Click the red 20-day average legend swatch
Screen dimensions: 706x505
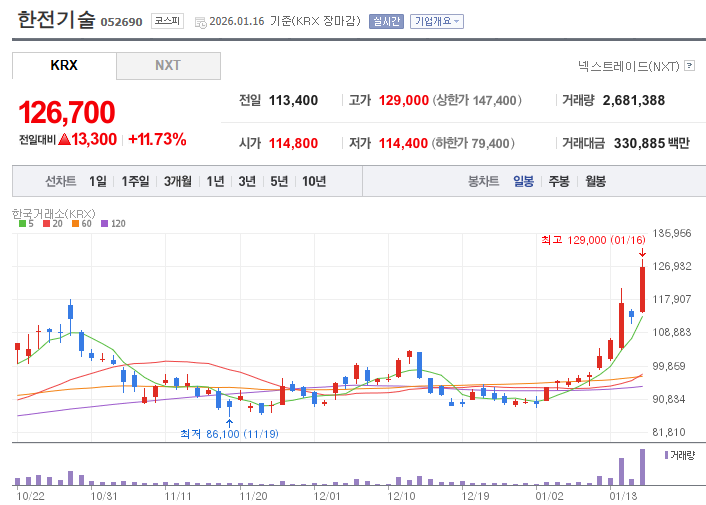click(46, 223)
